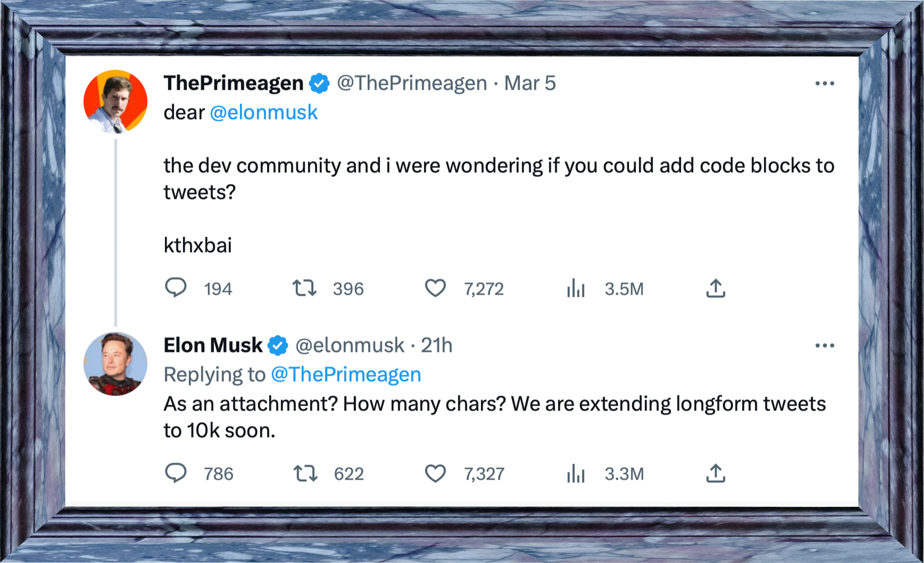This screenshot has width=924, height=563.
Task: View analytics for 3.3M views reply
Action: click(x=576, y=473)
